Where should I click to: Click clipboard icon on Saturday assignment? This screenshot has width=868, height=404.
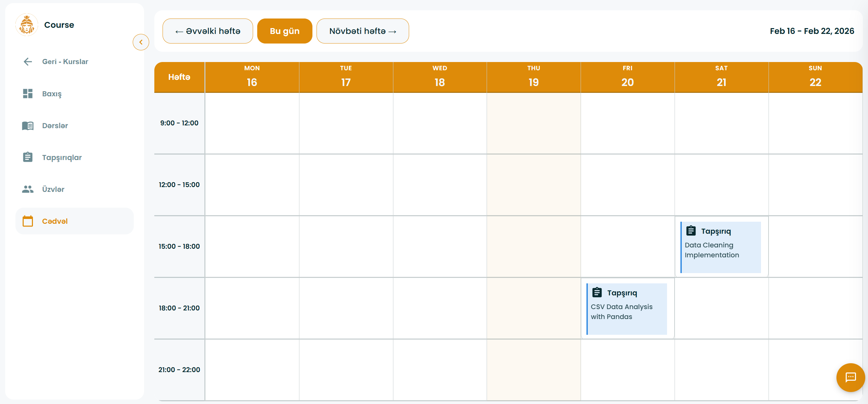click(x=691, y=231)
